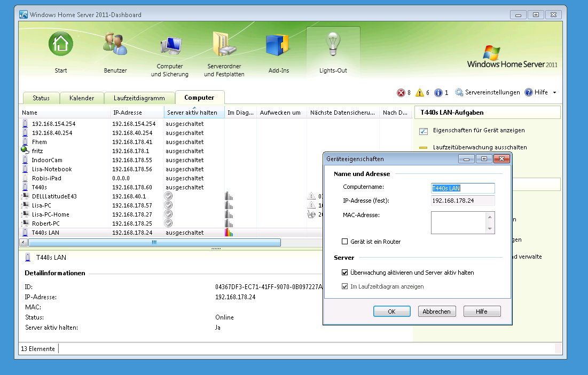Image resolution: width=588 pixels, height=375 pixels.
Task: Toggle keep-active checkmark for Lisa-PC
Action: point(168,205)
